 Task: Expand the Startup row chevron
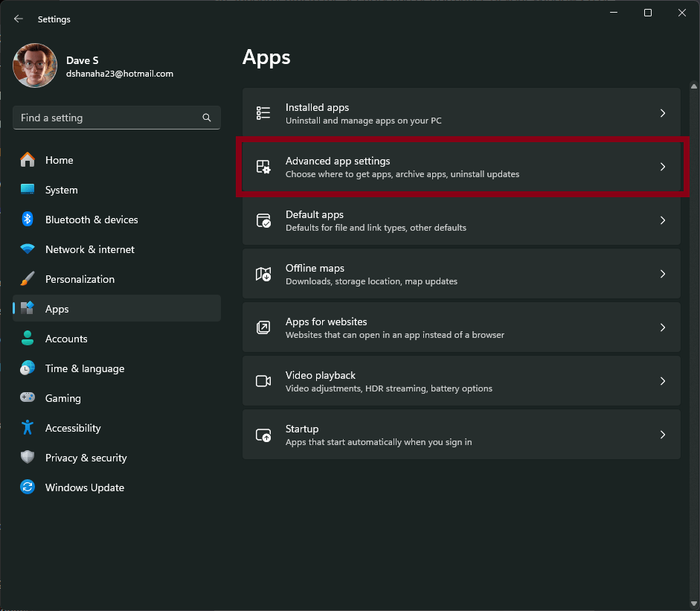point(662,435)
